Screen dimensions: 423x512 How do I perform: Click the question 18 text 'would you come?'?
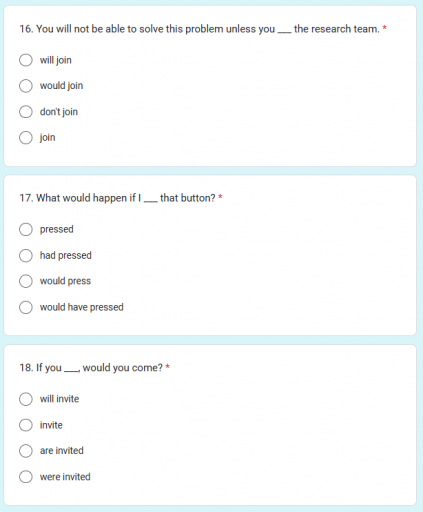click(122, 368)
